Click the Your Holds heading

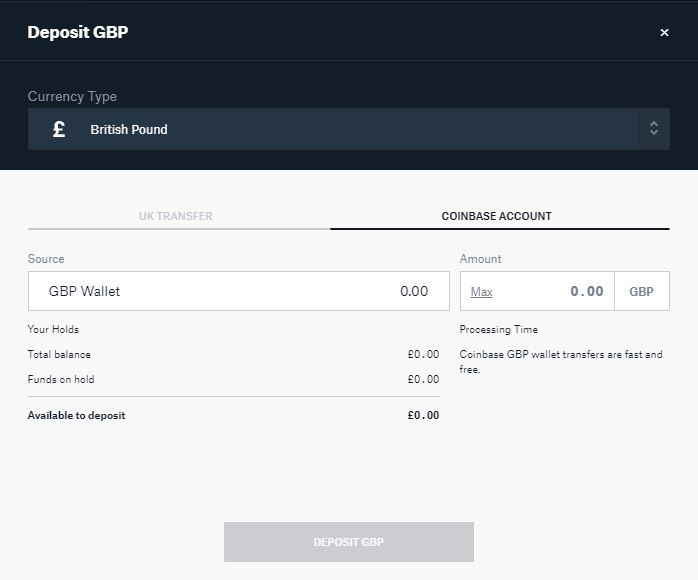[x=53, y=329]
